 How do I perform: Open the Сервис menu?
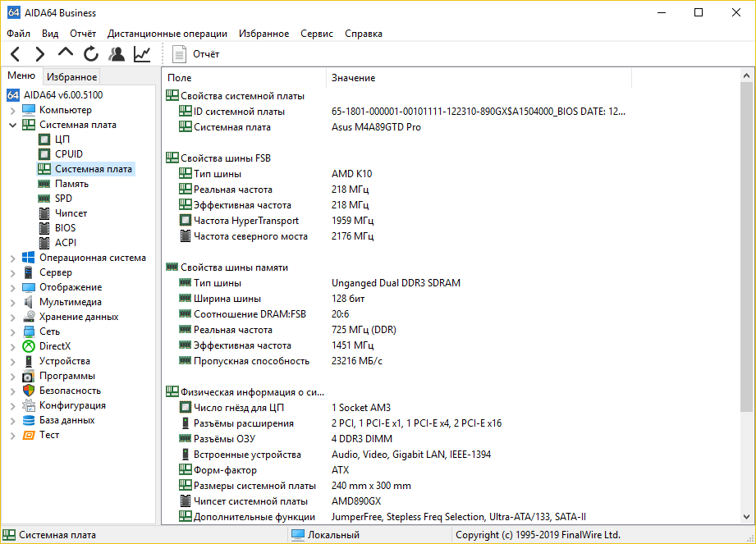(x=317, y=34)
